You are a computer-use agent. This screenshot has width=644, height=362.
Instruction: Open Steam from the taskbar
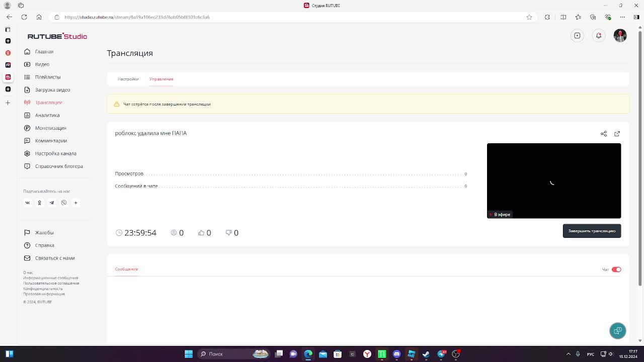coord(426,354)
